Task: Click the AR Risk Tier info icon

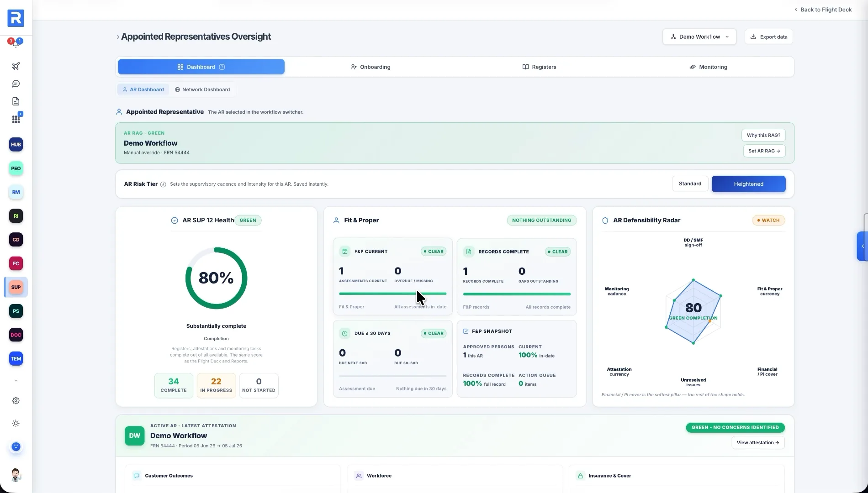Action: pos(163,184)
